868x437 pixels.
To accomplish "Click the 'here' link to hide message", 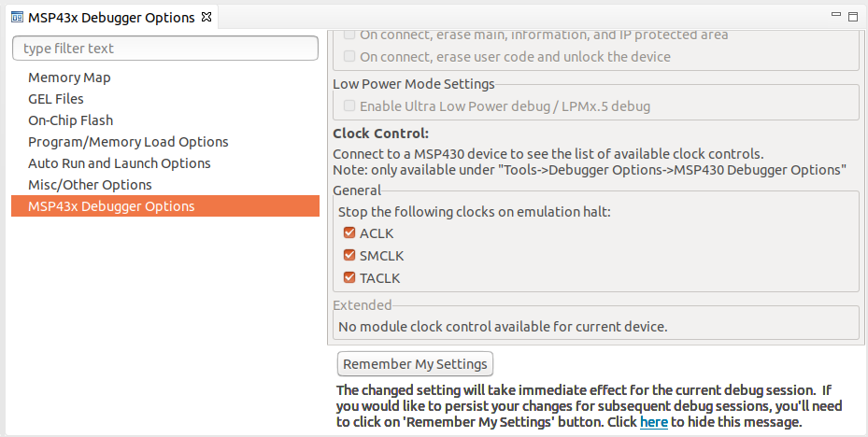I will coord(653,423).
